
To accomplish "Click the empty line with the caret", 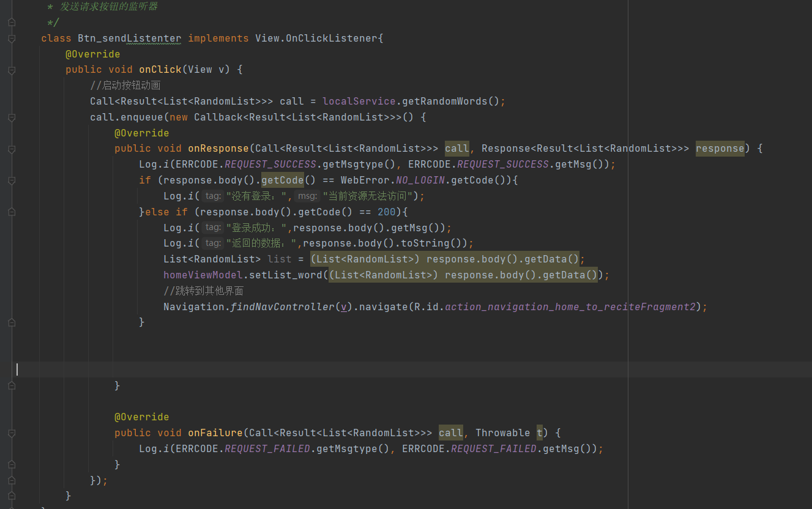I will click(406, 370).
